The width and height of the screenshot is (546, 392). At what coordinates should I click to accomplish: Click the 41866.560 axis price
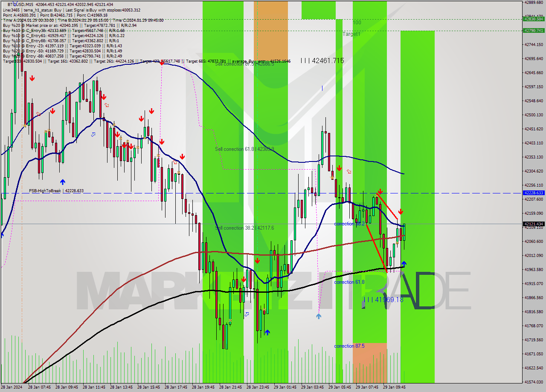[534, 297]
